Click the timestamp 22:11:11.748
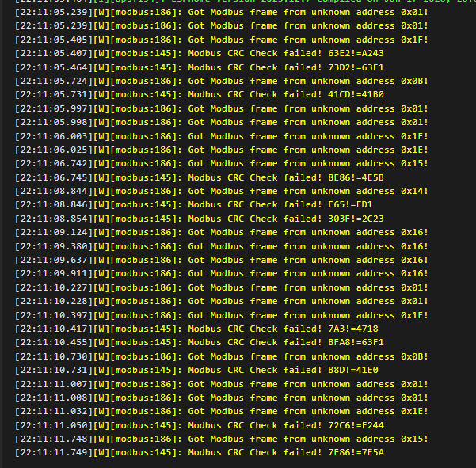The width and height of the screenshot is (476, 468). pos(52,439)
